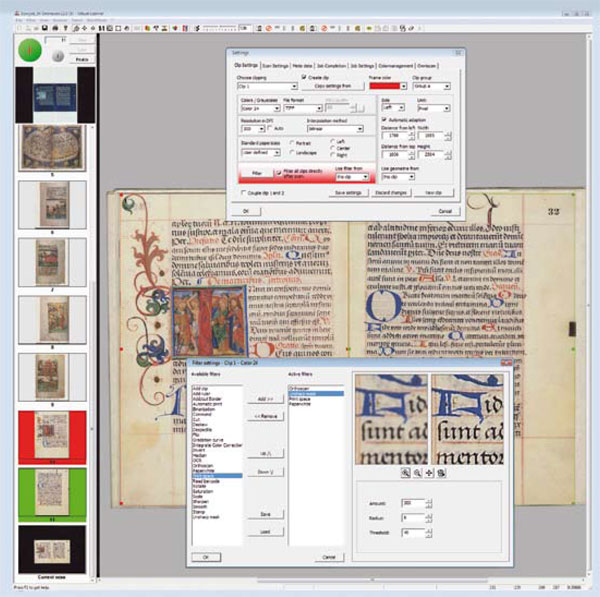Click the Save settings button
The height and width of the screenshot is (597, 600).
[x=348, y=193]
